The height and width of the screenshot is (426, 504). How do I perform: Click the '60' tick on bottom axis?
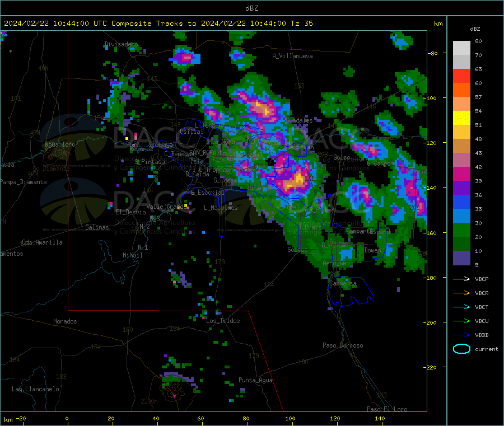[x=200, y=418]
